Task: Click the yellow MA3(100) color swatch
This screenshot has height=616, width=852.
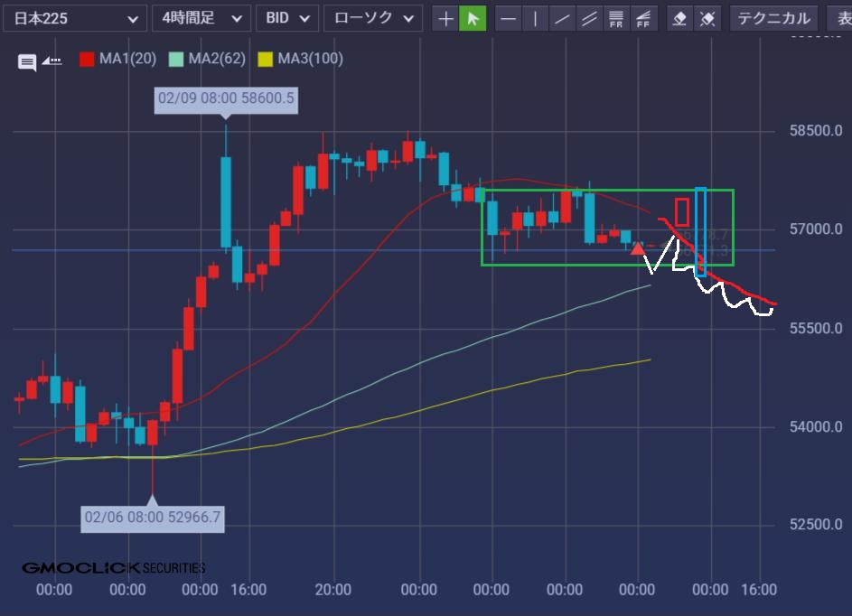Action: click(x=265, y=60)
